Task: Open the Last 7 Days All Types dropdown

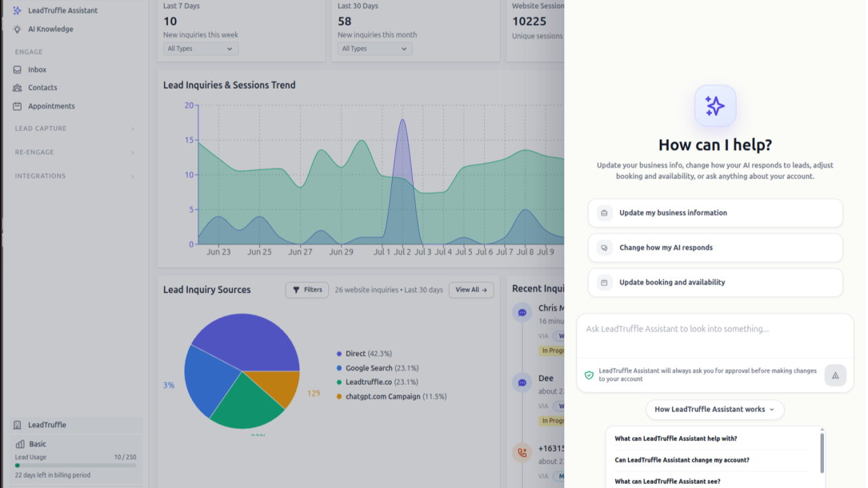Action: click(x=201, y=49)
